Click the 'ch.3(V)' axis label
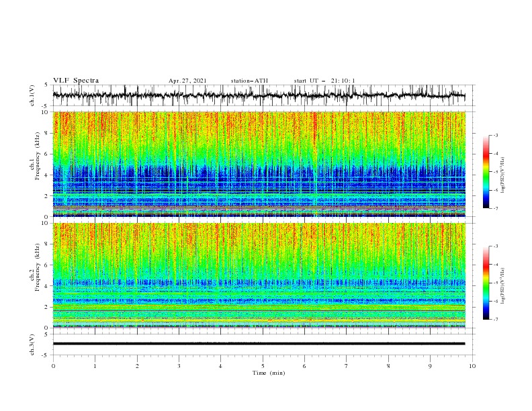 [32, 345]
